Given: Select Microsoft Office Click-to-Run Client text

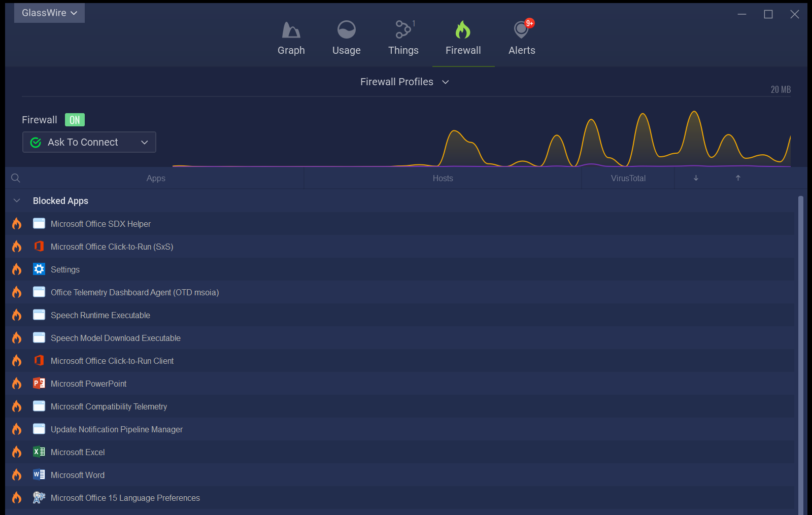Looking at the screenshot, I should click(x=112, y=361).
